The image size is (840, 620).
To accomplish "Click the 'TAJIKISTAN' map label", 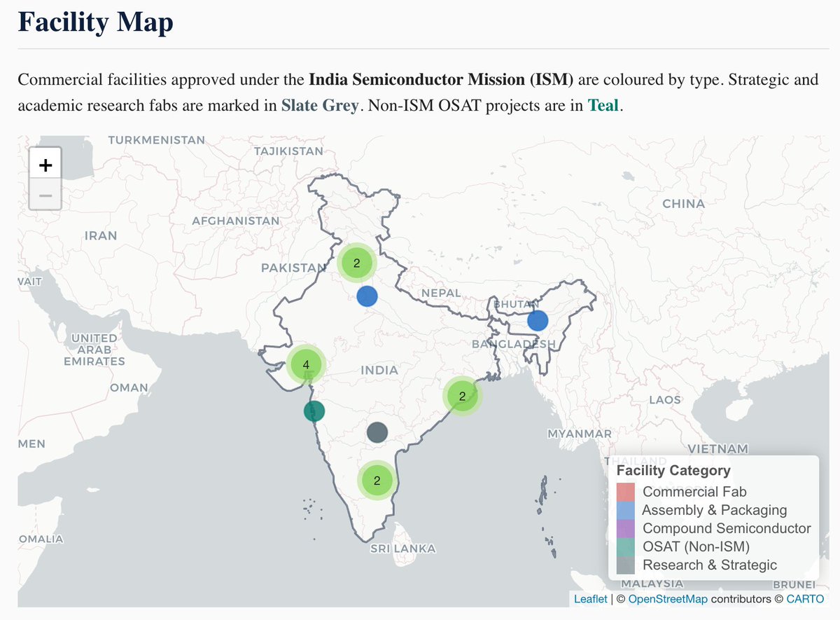I will click(x=289, y=151).
